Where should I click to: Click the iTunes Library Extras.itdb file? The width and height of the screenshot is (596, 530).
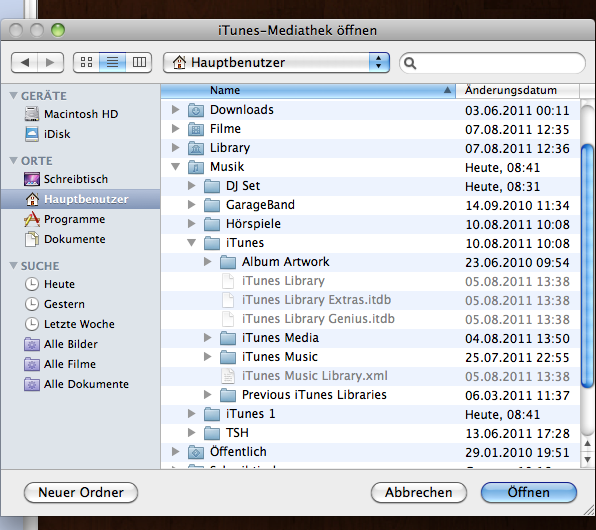(x=370, y=300)
